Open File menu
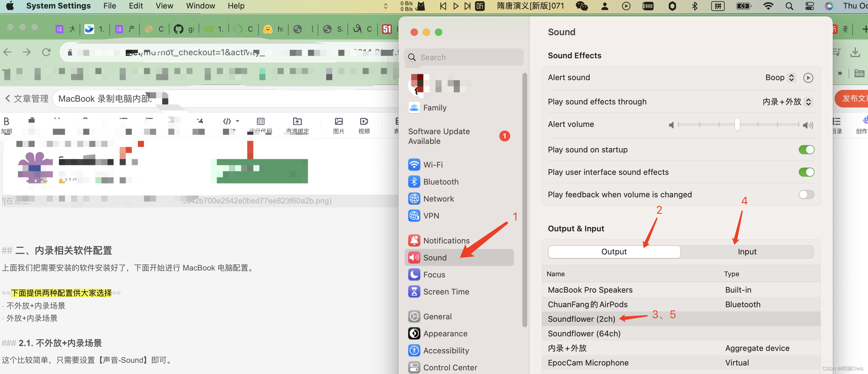 (110, 6)
